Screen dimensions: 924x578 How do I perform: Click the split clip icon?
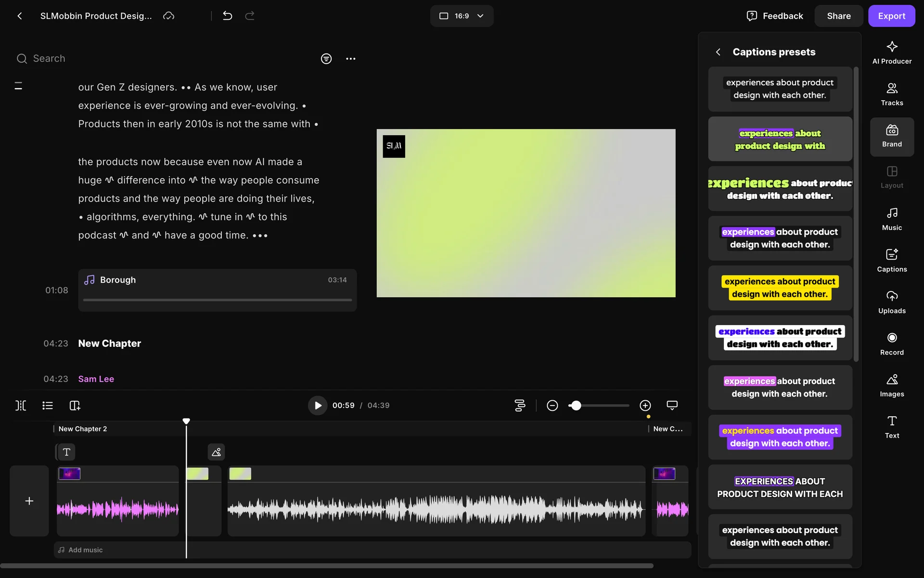(21, 406)
